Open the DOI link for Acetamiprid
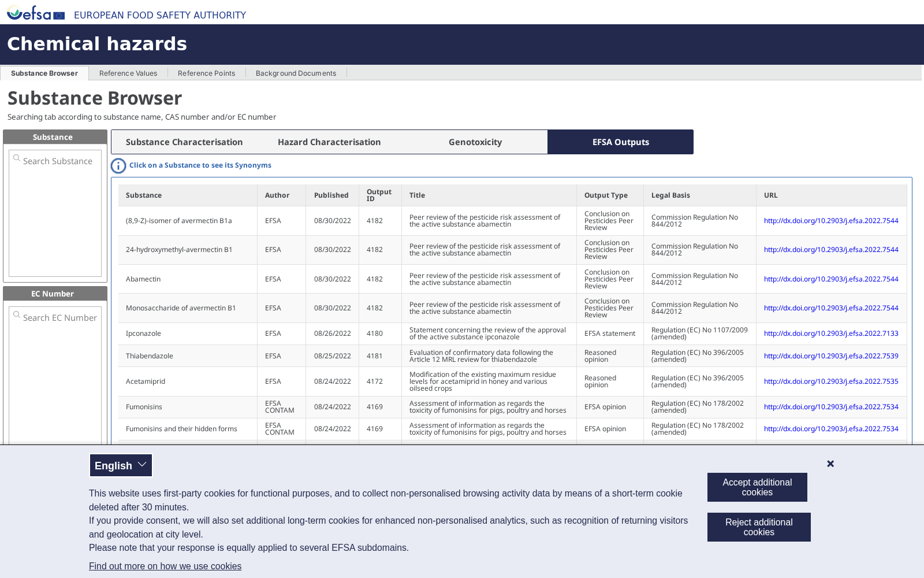This screenshot has height=578, width=924. (x=831, y=381)
